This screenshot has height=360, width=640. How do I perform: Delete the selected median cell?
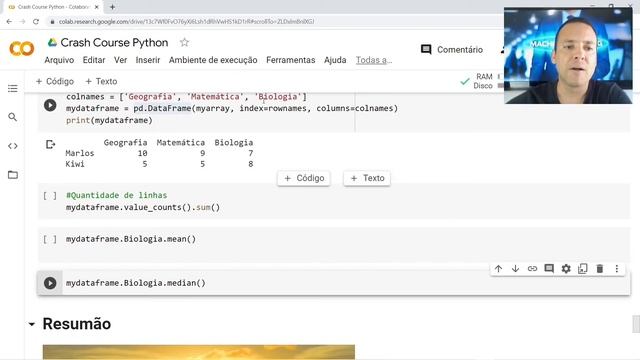coord(600,269)
